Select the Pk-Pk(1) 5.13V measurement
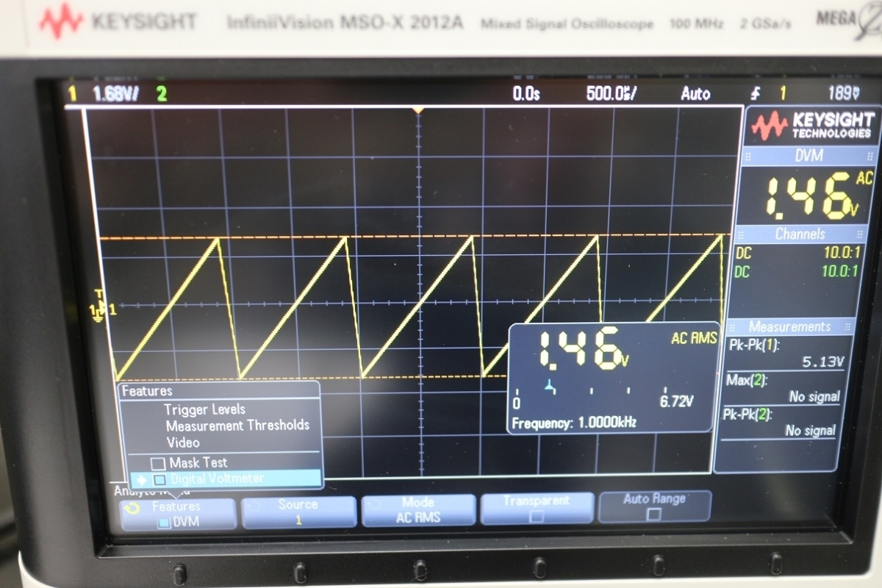 (x=788, y=353)
